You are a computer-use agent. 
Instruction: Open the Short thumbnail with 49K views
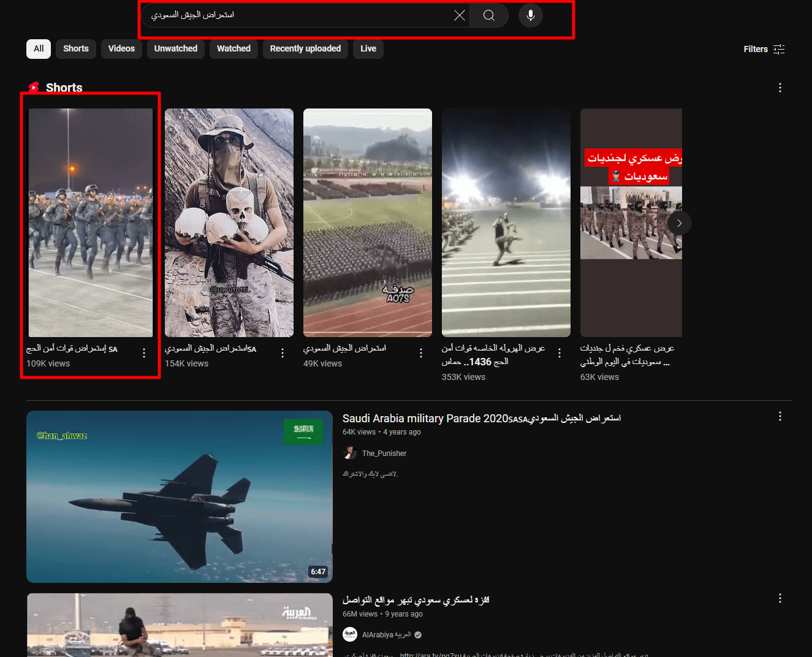(368, 222)
